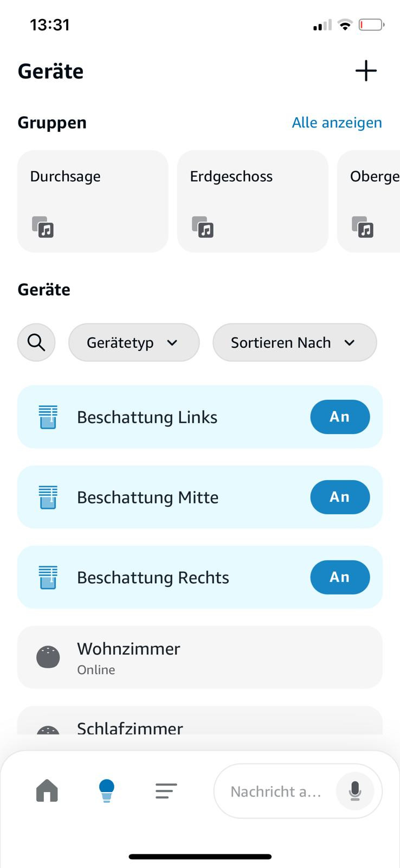400x868 pixels.
Task: Go to Home tab icon
Action: click(47, 790)
